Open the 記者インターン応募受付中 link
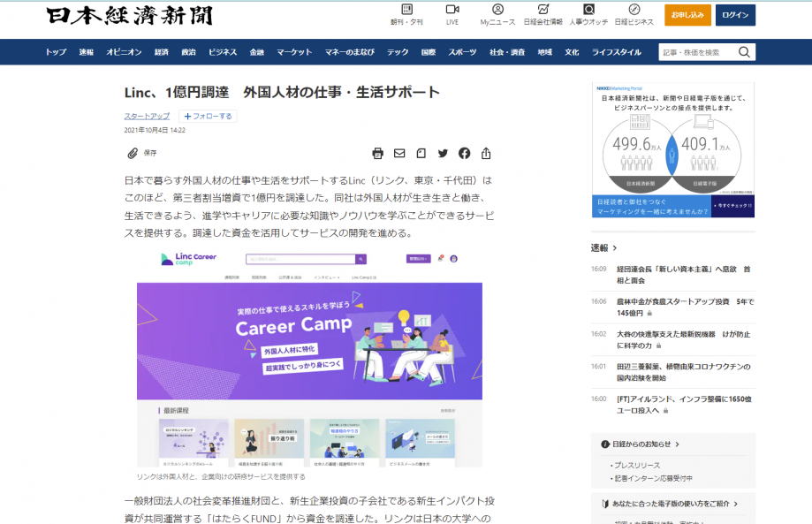The width and height of the screenshot is (812, 524). [x=654, y=478]
